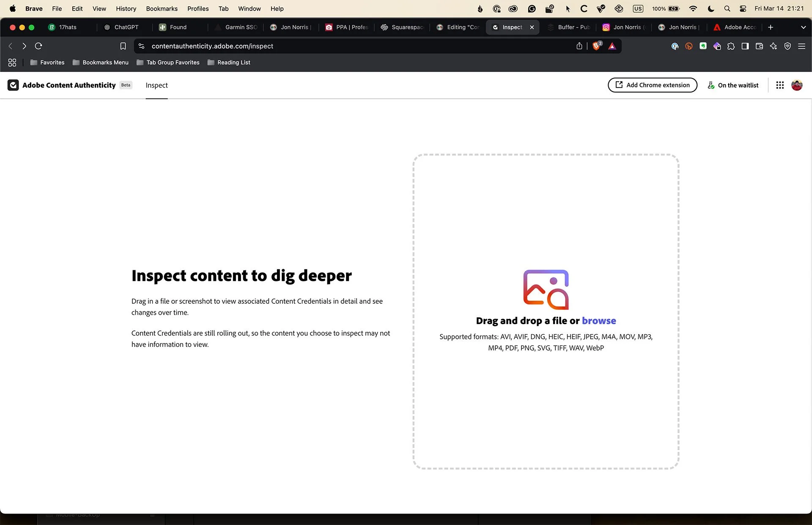Image resolution: width=812 pixels, height=525 pixels.
Task: Open the Brave Wallet icon
Action: coord(759,46)
